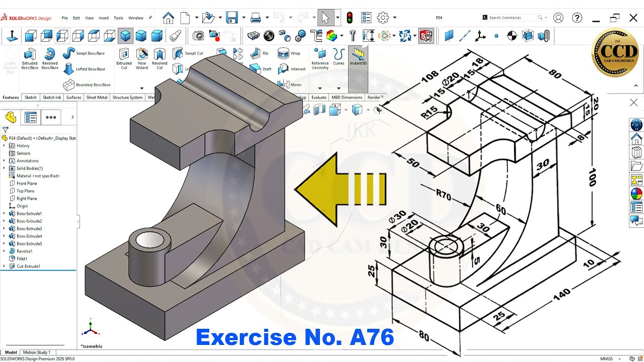Expand the Cut-Extrude1 feature node

[4, 266]
